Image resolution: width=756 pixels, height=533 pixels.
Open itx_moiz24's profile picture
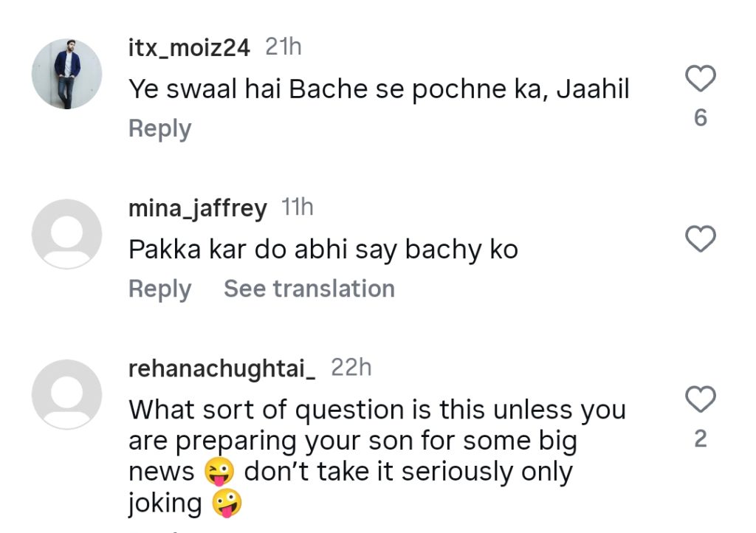point(66,74)
